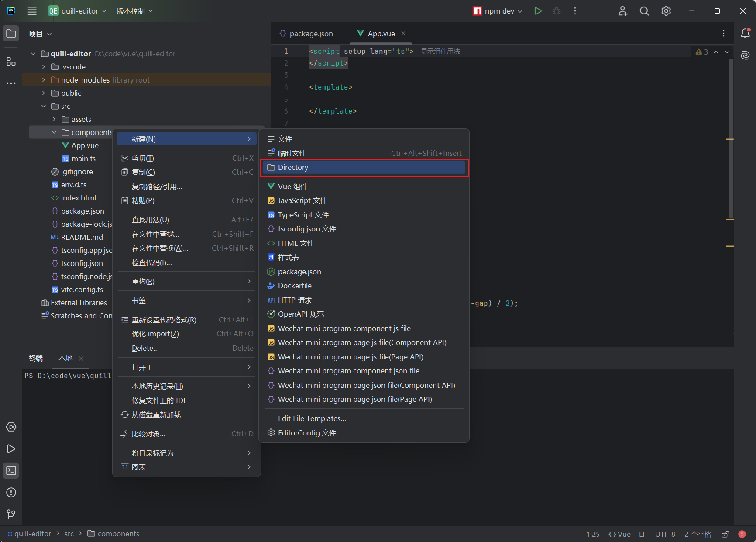Run the npm dev configuration
756x542 pixels.
[x=538, y=11]
